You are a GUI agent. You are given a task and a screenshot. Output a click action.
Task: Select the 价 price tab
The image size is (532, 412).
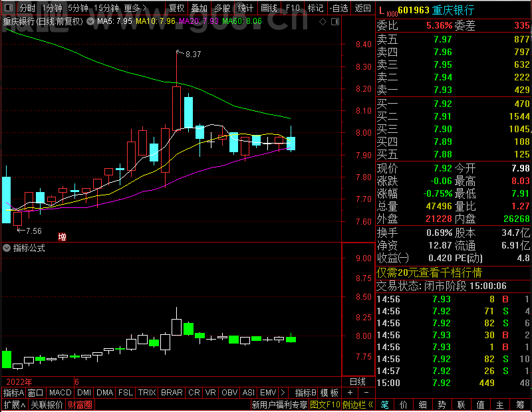[404, 405]
